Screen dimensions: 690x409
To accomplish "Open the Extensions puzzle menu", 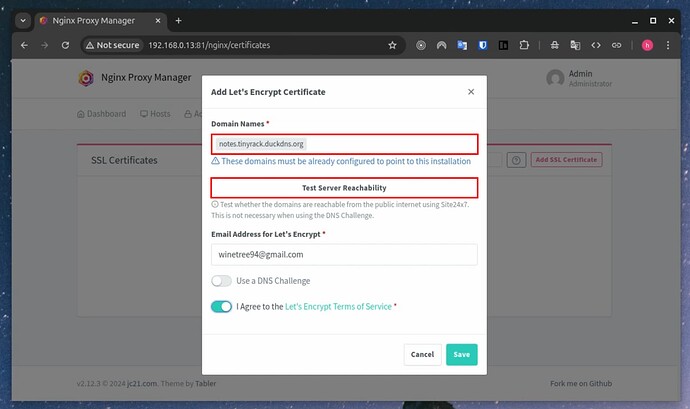I will pyautogui.click(x=524, y=45).
